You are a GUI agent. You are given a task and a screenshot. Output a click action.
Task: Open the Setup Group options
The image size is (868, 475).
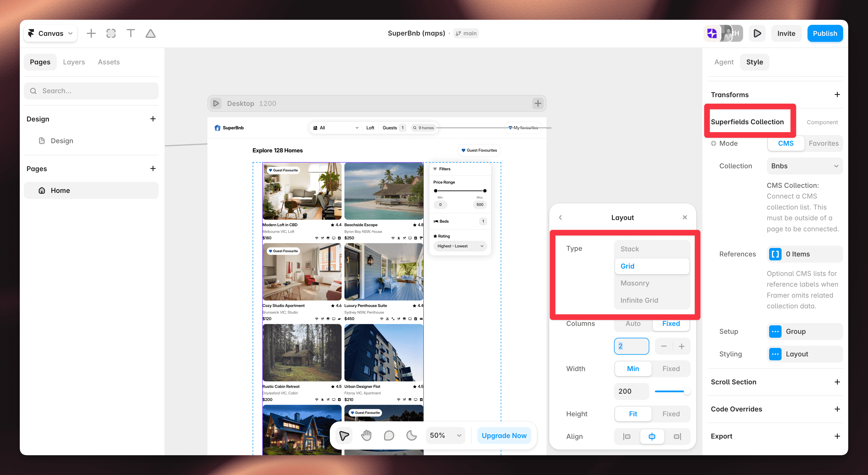pos(805,332)
